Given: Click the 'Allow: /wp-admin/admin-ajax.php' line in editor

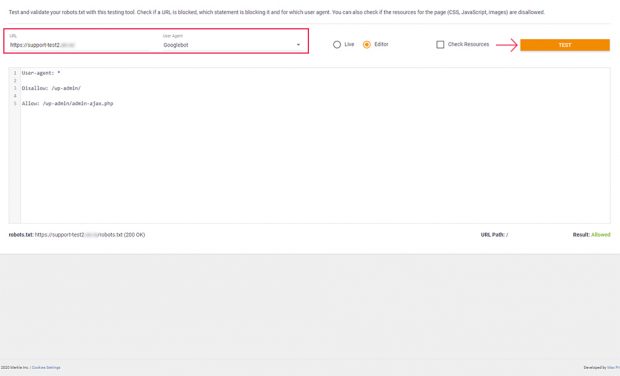Looking at the screenshot, I should (x=68, y=104).
